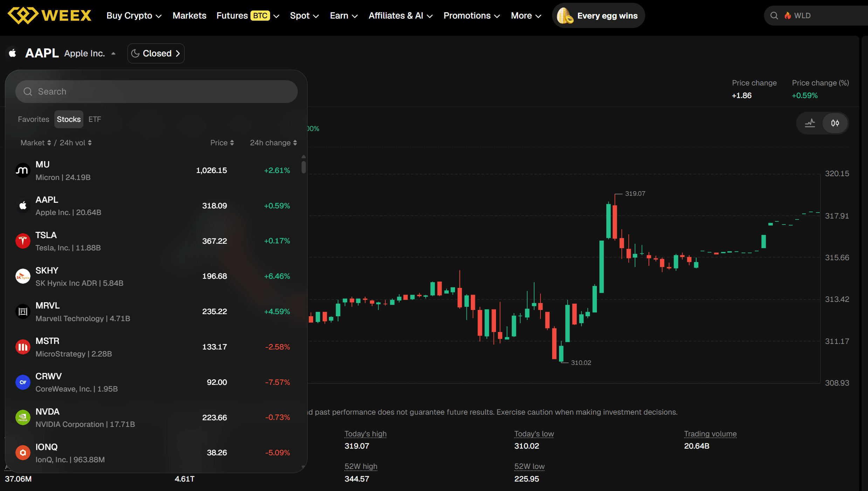Open the Closed market status button

156,54
